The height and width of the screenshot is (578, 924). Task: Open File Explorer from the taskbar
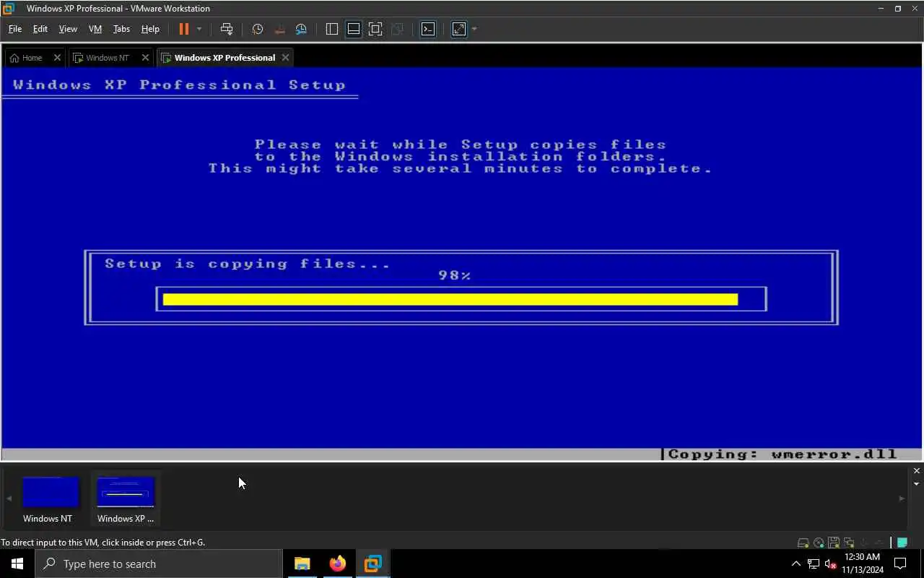click(x=302, y=564)
